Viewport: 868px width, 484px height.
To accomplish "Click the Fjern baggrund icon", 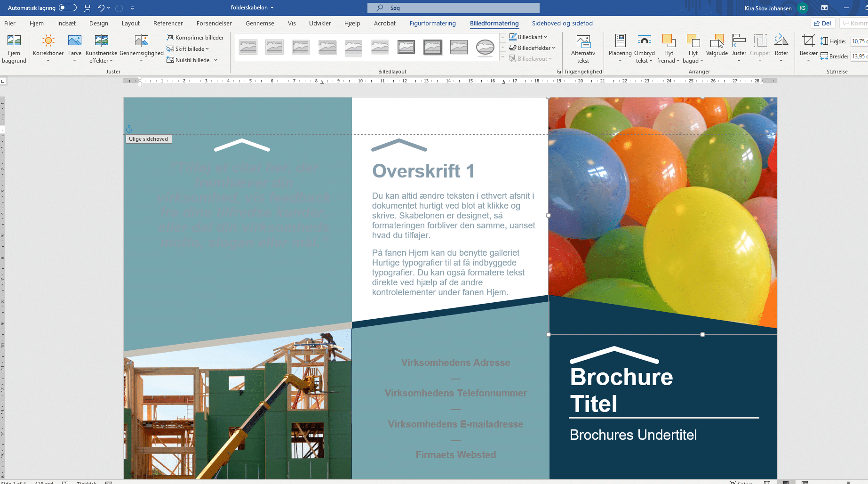I will click(14, 41).
